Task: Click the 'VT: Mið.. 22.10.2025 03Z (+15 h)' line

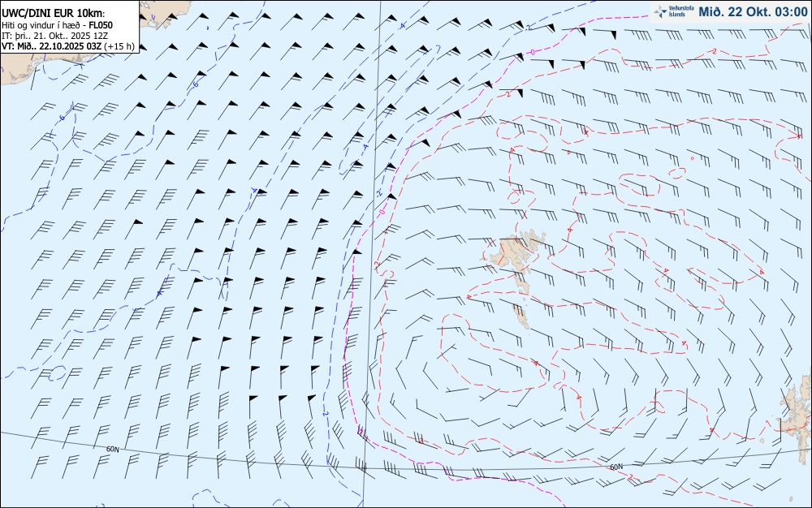Action: (68, 46)
